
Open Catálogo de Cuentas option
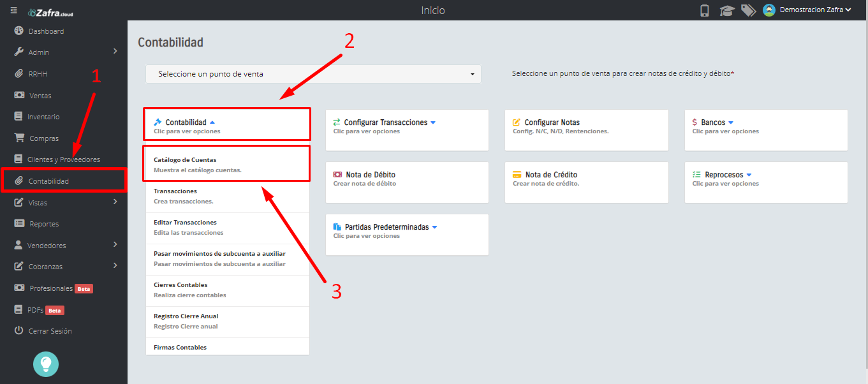pos(228,165)
